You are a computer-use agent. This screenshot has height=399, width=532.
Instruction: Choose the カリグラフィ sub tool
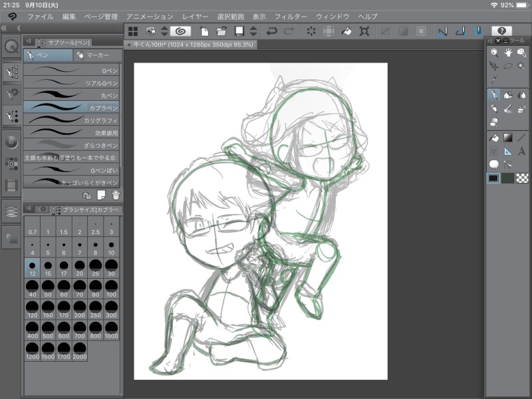click(71, 120)
